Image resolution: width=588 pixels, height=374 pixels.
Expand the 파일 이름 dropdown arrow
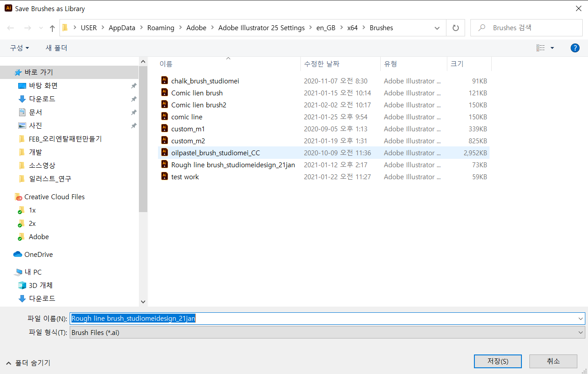[580, 319]
